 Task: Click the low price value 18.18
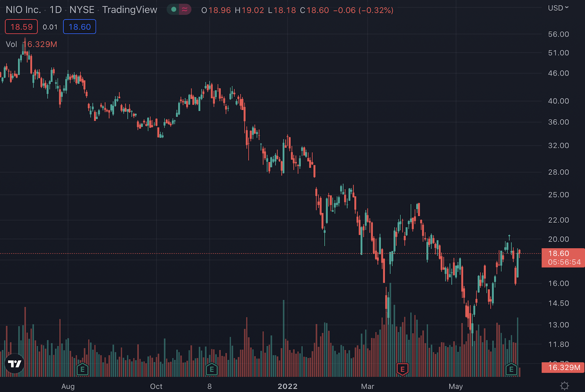tap(285, 10)
